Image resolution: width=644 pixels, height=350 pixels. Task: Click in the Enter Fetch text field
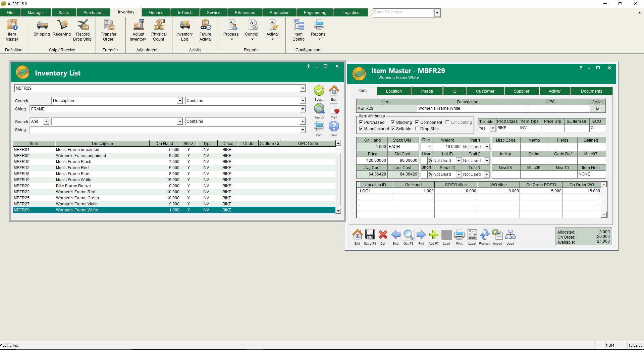coord(403,12)
